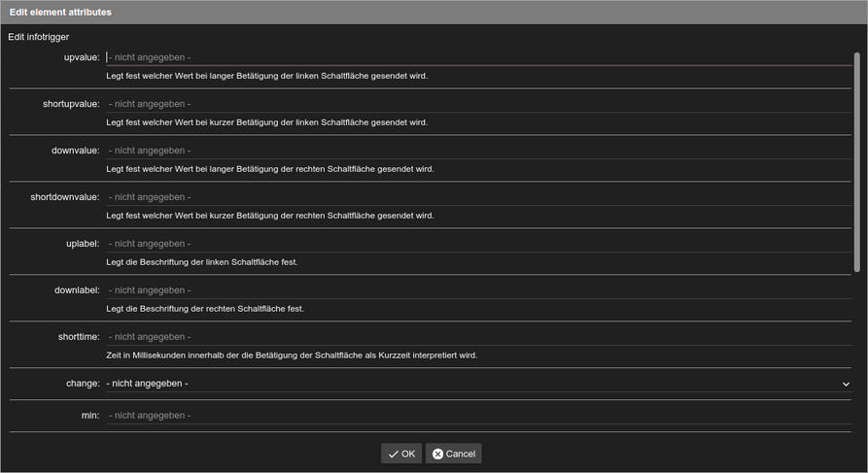Dismiss the dialog with the Cancel button
Image resolution: width=868 pixels, height=473 pixels.
pyautogui.click(x=453, y=454)
